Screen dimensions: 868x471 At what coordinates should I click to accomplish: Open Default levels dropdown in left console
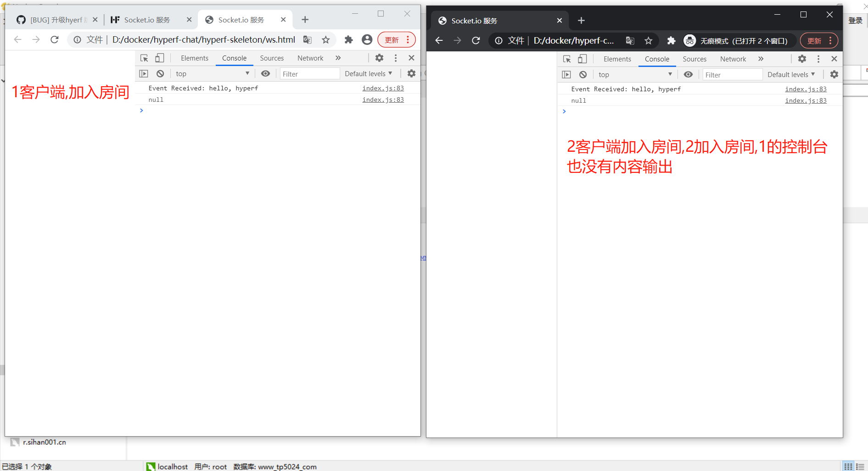[x=369, y=73]
